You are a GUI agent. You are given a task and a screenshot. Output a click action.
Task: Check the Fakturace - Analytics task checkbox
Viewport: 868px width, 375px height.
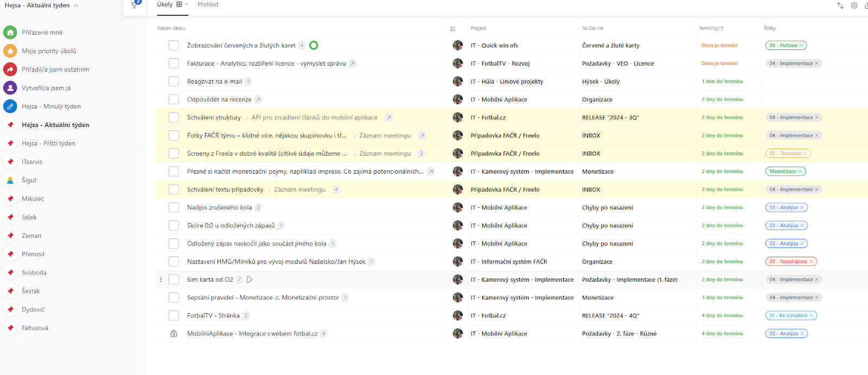[174, 63]
